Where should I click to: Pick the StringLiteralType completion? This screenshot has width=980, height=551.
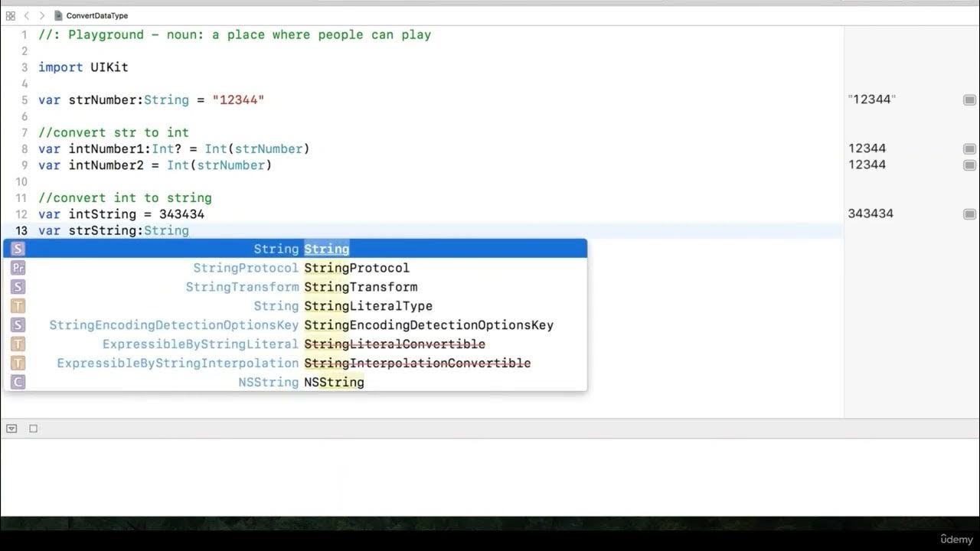click(296, 306)
